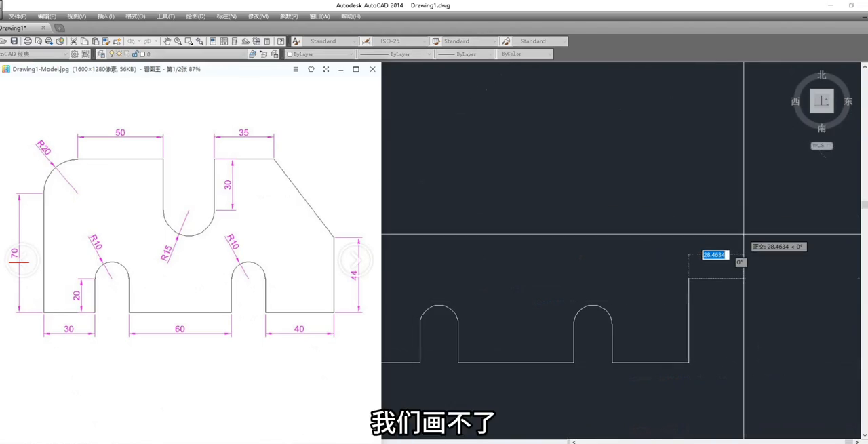This screenshot has width=868, height=444.
Task: Open the DesignCenter icon
Action: click(x=224, y=41)
